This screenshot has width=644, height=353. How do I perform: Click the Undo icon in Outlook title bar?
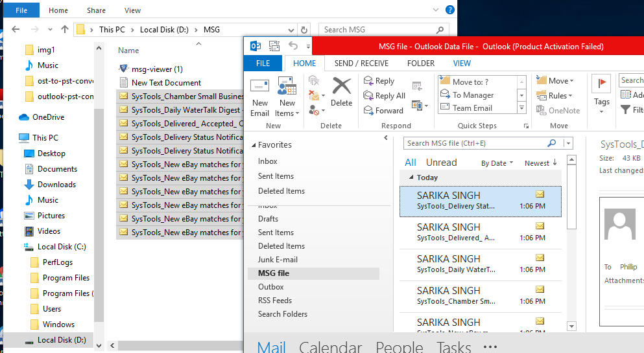point(293,45)
